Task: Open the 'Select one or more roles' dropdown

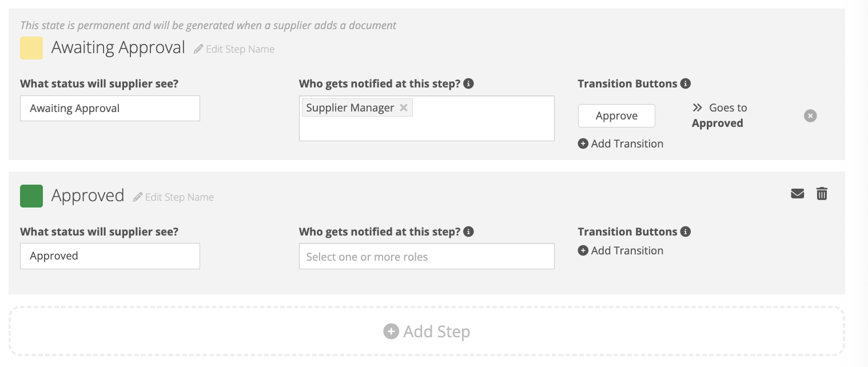Action: (x=426, y=257)
